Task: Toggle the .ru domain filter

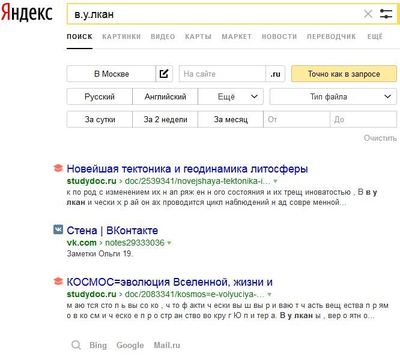Action: pos(275,74)
